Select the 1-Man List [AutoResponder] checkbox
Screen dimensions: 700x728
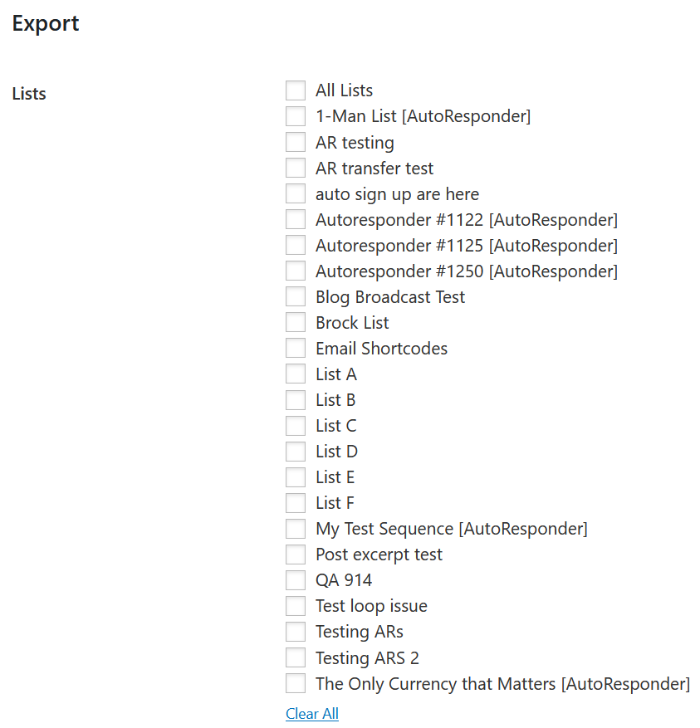click(296, 116)
